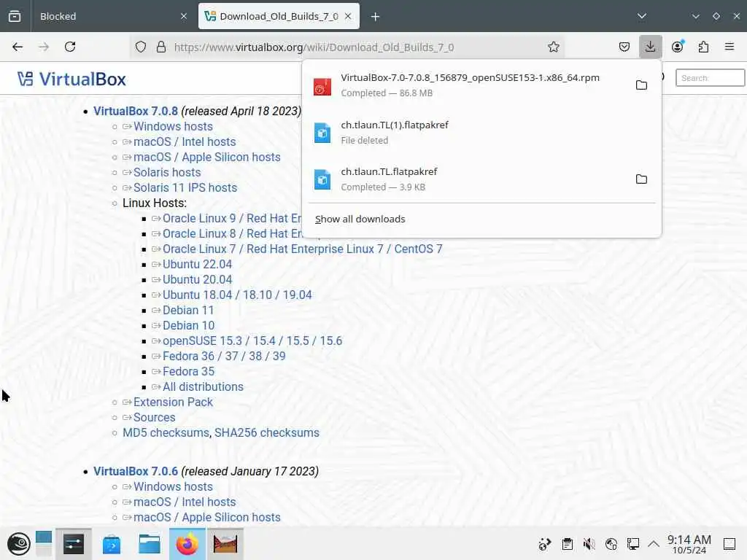This screenshot has height=560, width=747.
Task: Open the clipboard tray icon
Action: (567, 544)
